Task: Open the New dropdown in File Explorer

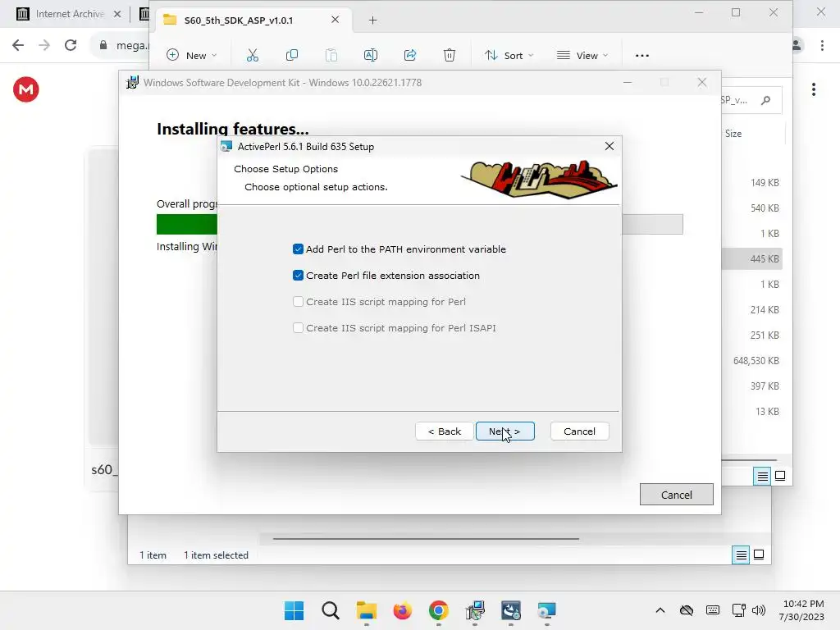Action: click(192, 55)
